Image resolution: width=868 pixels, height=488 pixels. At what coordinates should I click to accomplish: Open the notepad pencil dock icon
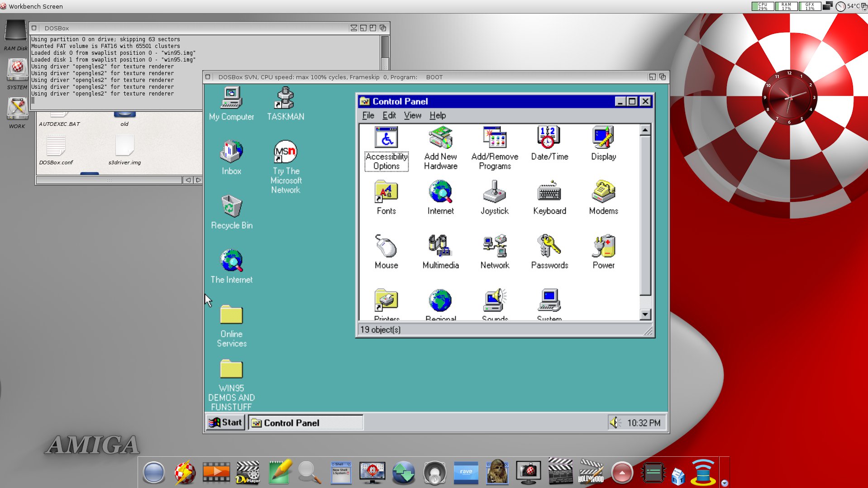click(279, 472)
